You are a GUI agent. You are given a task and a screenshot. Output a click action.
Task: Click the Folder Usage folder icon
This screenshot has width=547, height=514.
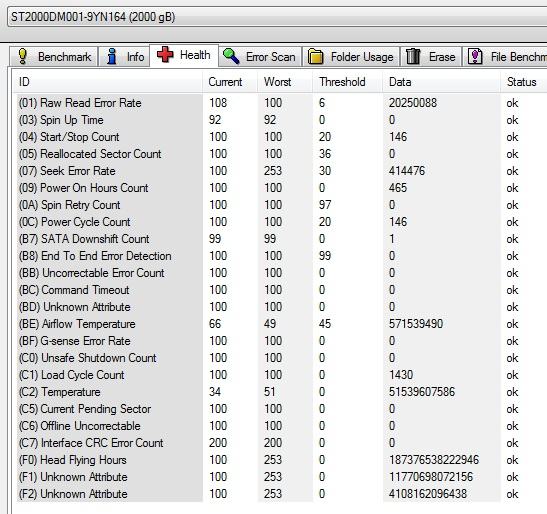pyautogui.click(x=315, y=57)
